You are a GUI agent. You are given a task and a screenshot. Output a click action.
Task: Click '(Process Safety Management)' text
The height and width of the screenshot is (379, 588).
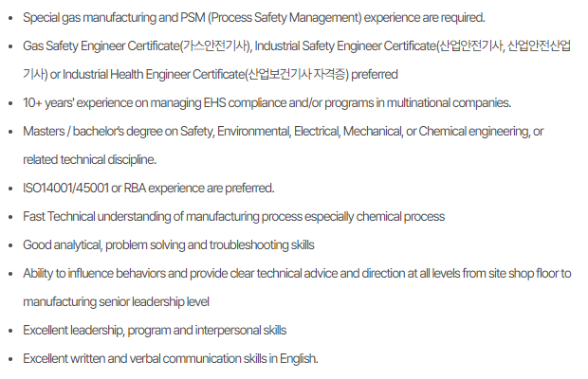pyautogui.click(x=285, y=18)
